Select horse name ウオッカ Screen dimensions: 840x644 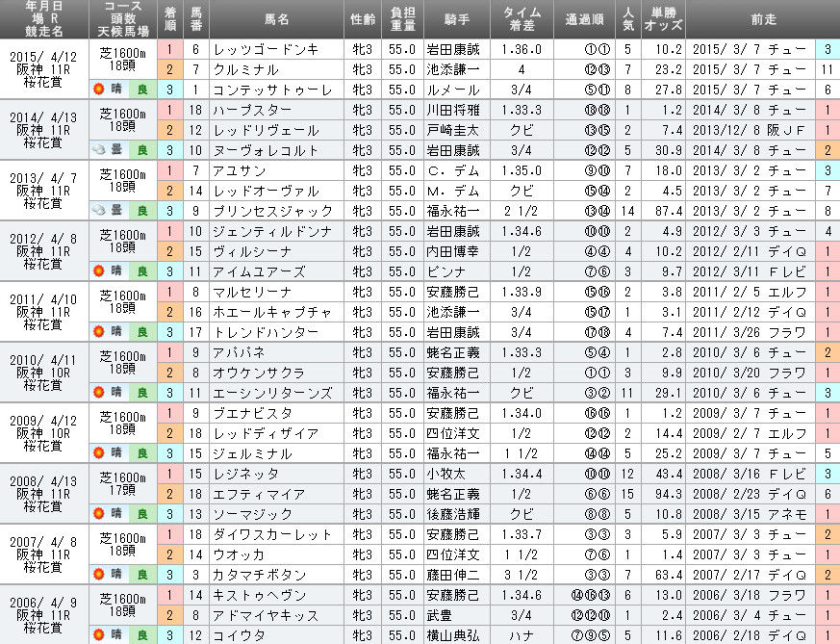tap(240, 554)
